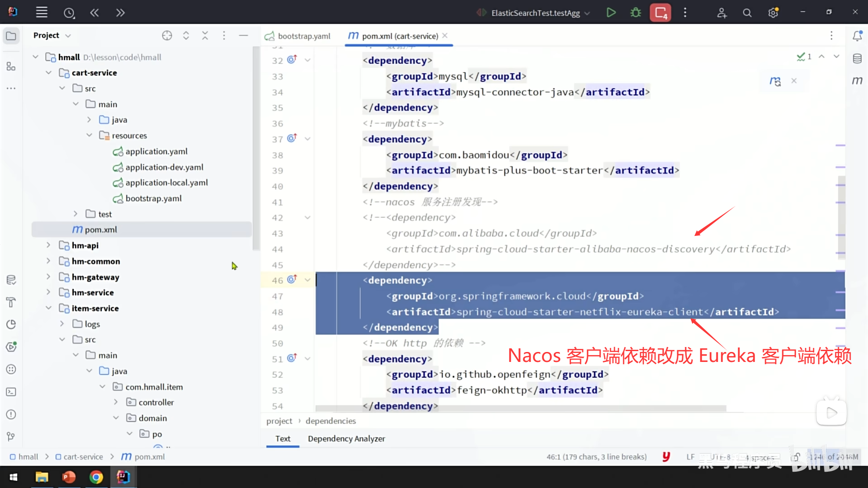The width and height of the screenshot is (868, 488).
Task: Expand the hm-gateway module
Action: click(x=48, y=277)
